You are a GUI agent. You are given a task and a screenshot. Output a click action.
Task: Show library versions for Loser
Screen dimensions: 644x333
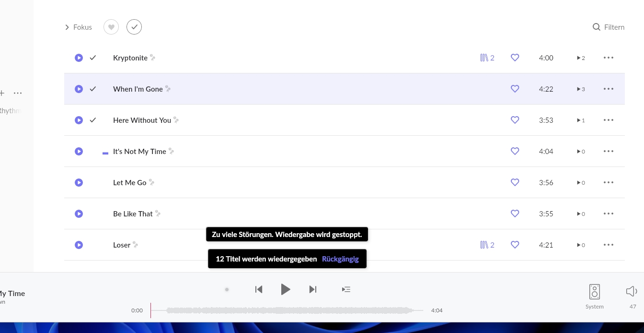coord(487,245)
